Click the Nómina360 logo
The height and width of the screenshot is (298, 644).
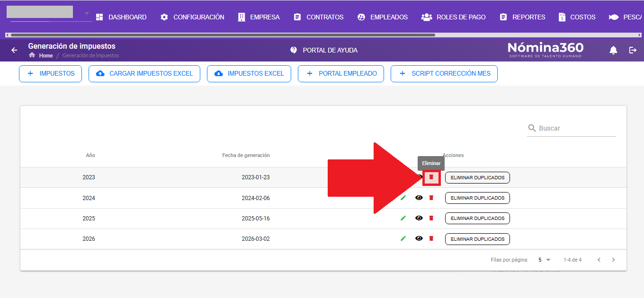pyautogui.click(x=546, y=50)
